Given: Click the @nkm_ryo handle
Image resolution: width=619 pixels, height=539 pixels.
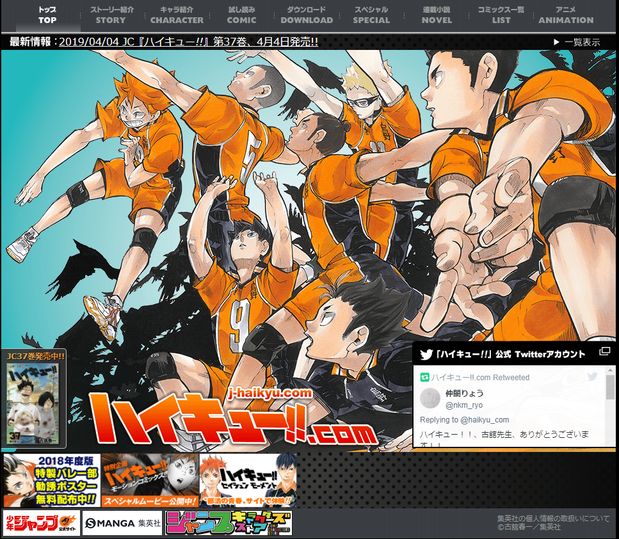Looking at the screenshot, I should [x=464, y=405].
